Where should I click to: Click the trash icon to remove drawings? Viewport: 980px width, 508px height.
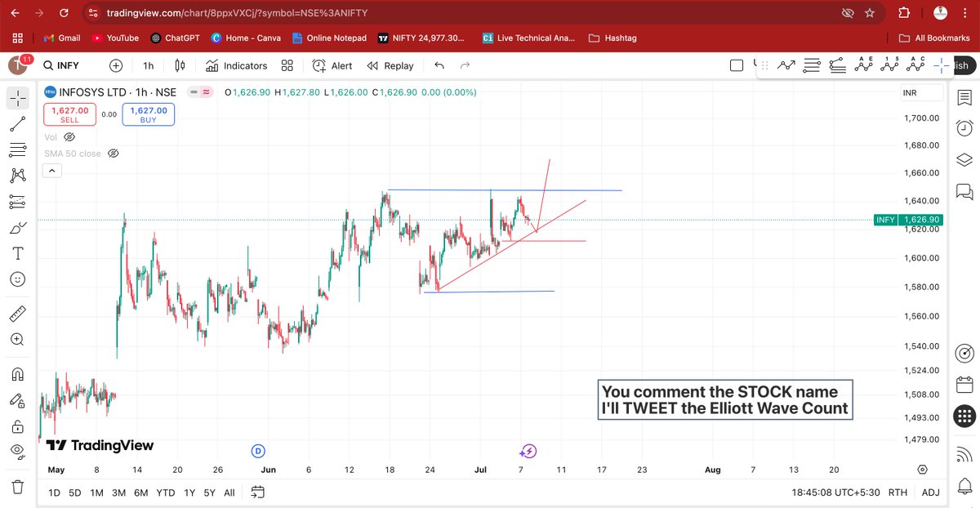pos(18,486)
